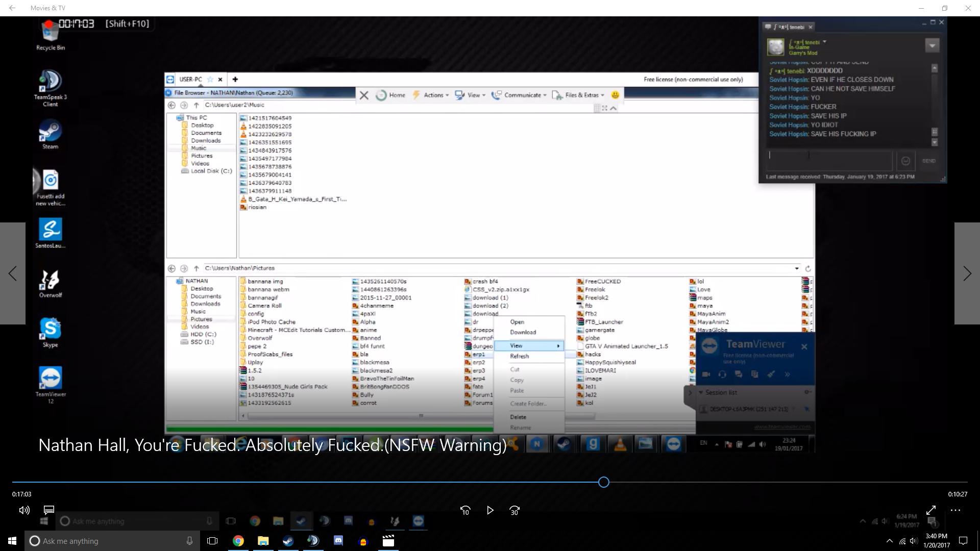
Task: Select HDD (C:) in the local tree
Action: pyautogui.click(x=198, y=335)
